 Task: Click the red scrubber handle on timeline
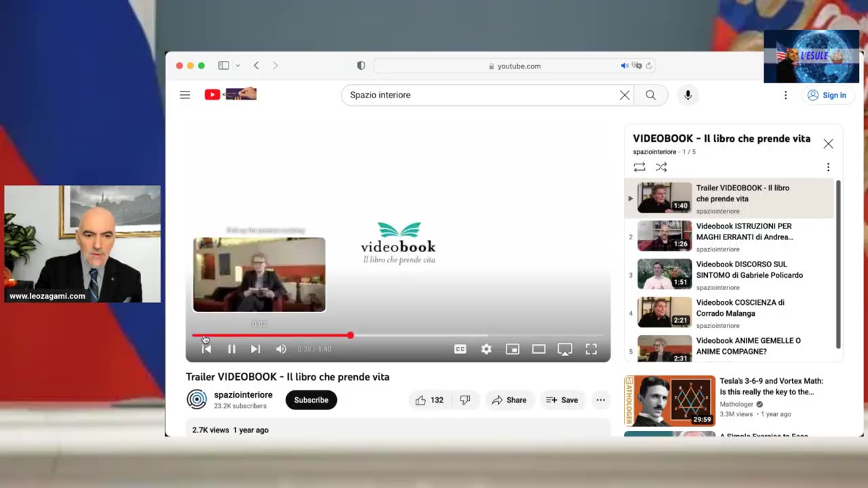(x=351, y=335)
